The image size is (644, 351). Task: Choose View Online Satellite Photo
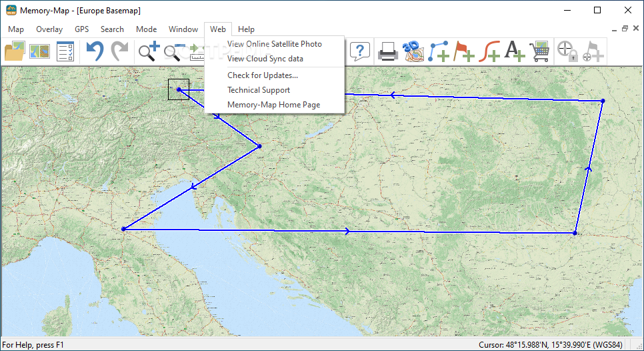[x=275, y=43]
